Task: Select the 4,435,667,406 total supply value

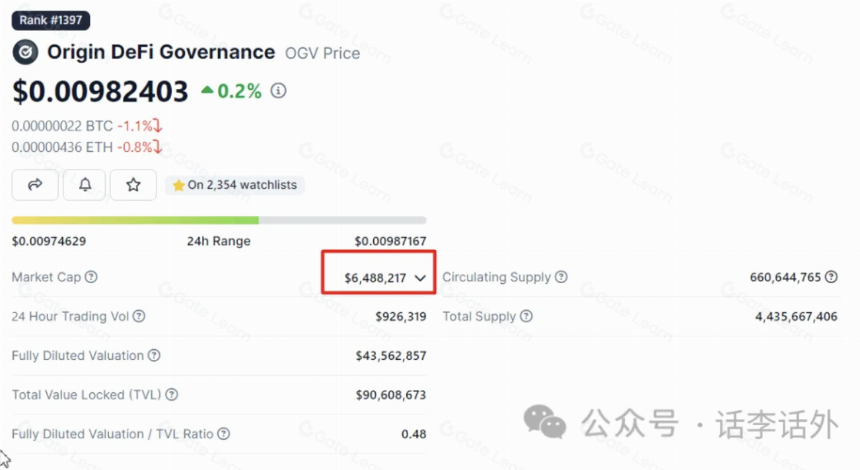Action: [x=796, y=316]
